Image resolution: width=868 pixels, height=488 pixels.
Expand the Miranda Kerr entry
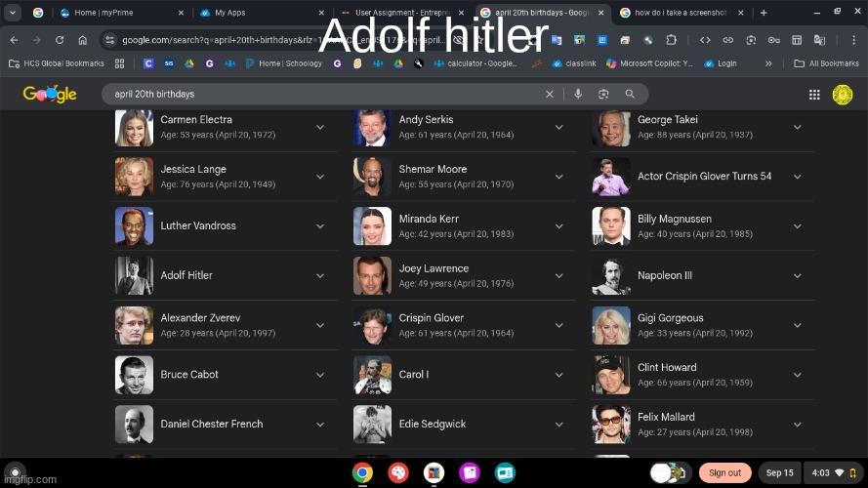(x=559, y=226)
